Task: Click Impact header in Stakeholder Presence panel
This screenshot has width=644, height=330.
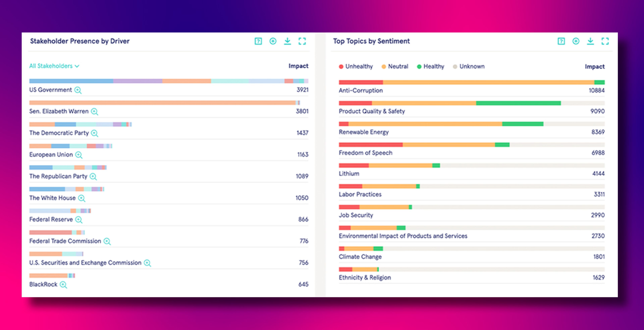Action: pos(298,66)
